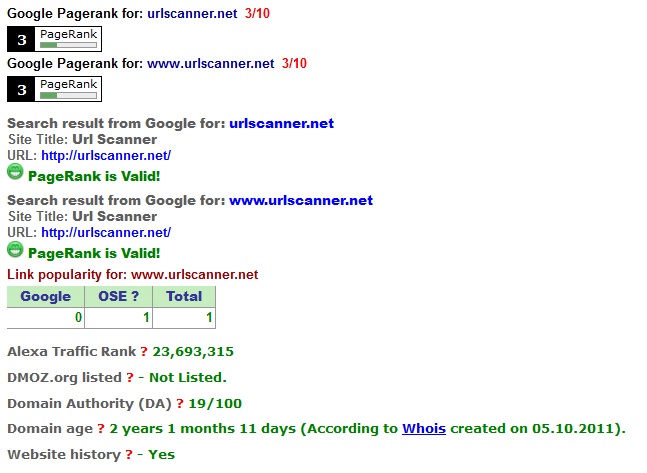Click the Alexa rank value 23,693,315
647x473 pixels.
(x=193, y=352)
